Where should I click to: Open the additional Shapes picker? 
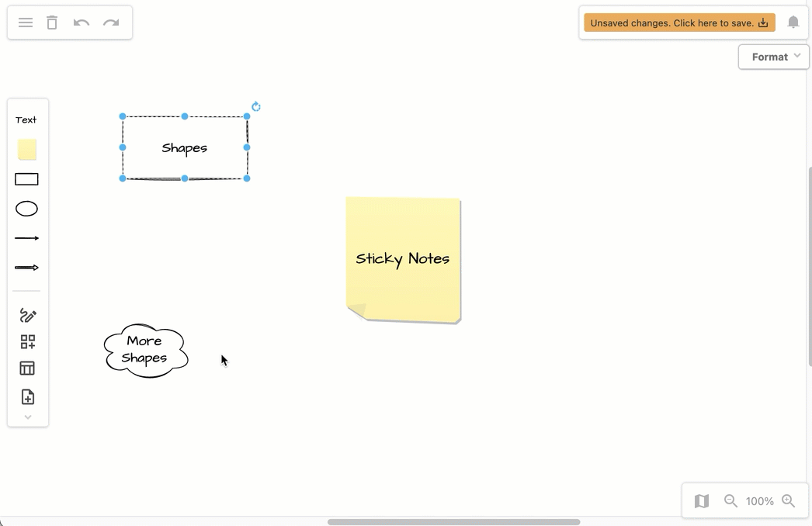tap(26, 341)
